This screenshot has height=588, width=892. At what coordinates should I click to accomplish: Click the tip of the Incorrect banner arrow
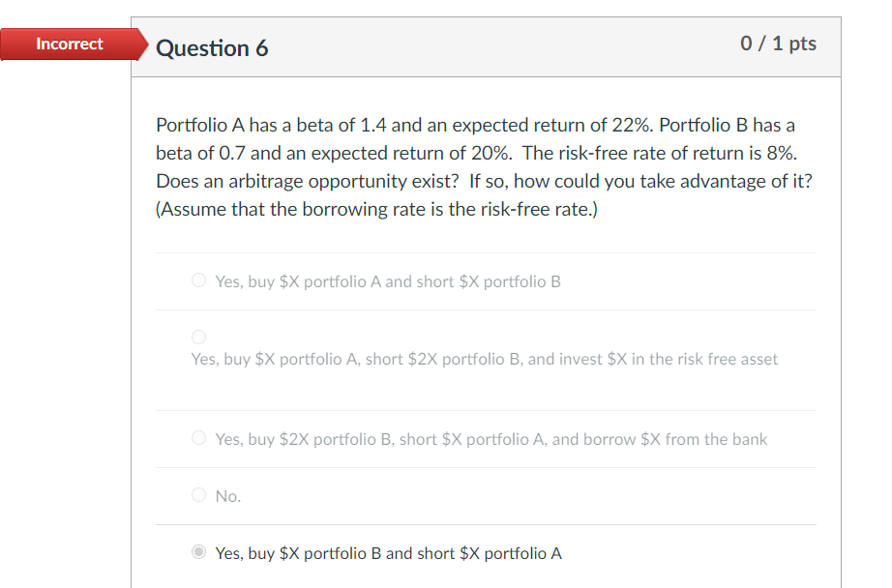145,44
